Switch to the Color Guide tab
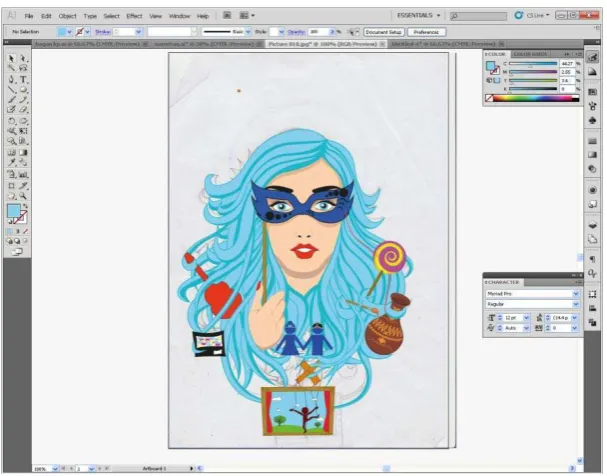Image resolution: width=607 pixels, height=476 pixels. pyautogui.click(x=530, y=54)
